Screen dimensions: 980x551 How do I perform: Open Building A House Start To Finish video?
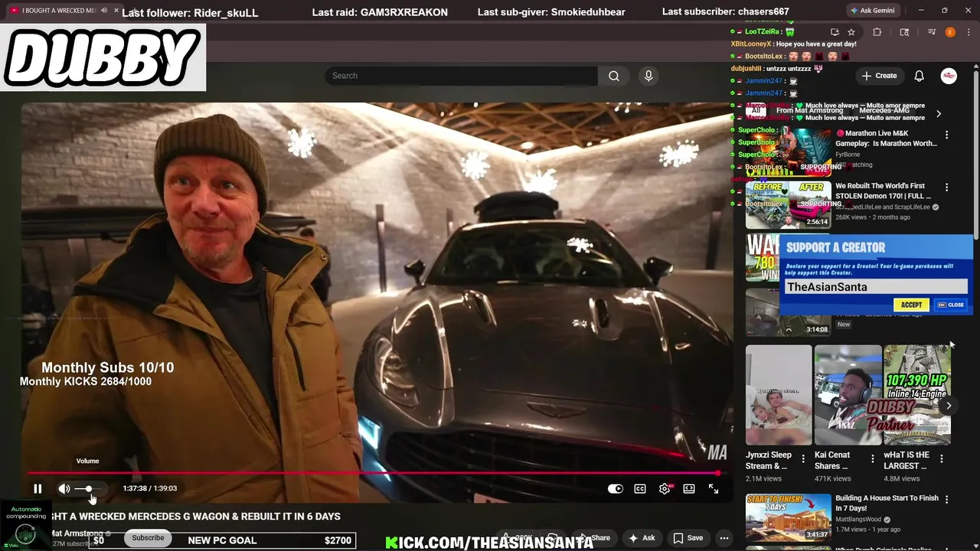[x=887, y=503]
